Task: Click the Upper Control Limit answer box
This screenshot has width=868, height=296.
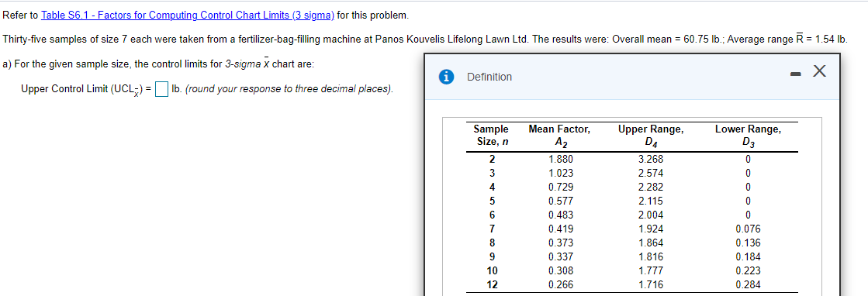Action: 161,89
